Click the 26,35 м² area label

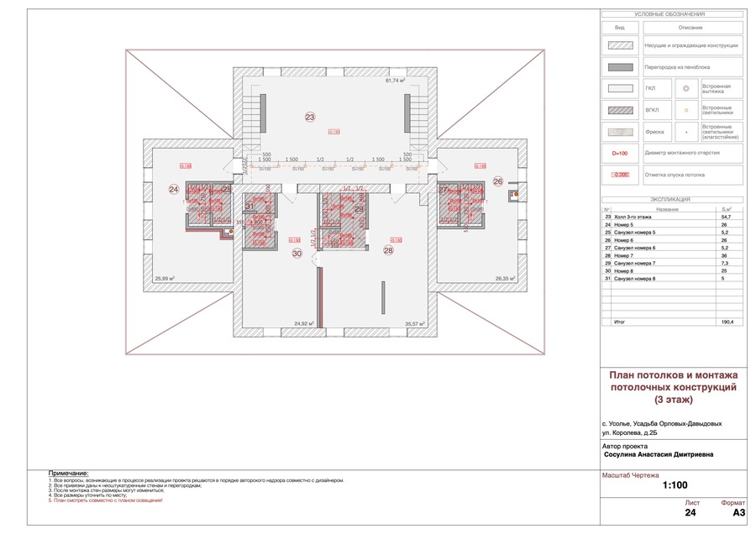point(506,278)
